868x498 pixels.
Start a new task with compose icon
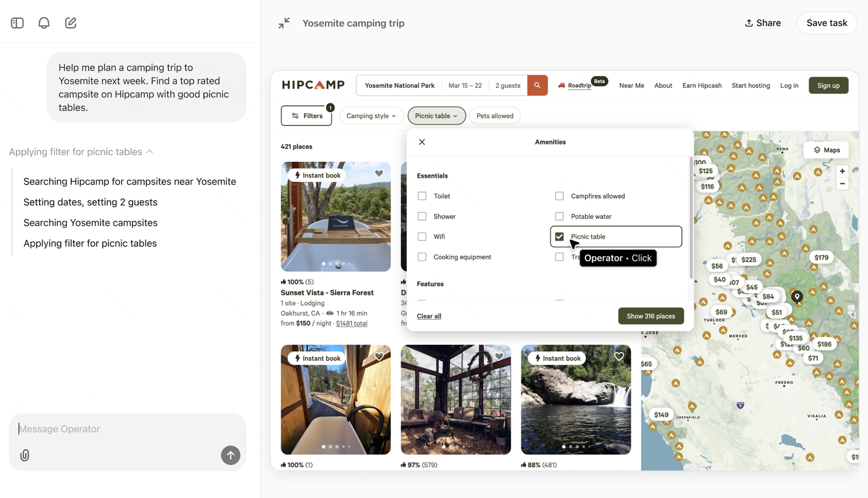point(71,23)
